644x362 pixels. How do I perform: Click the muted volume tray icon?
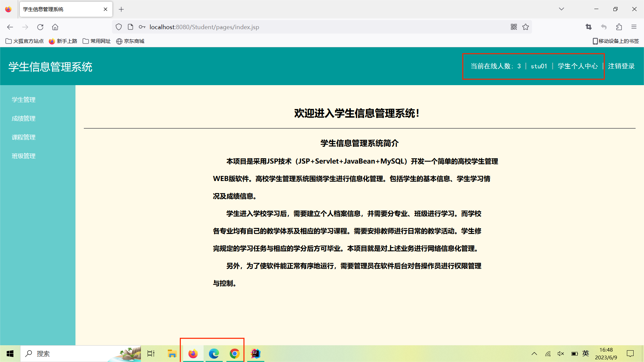(561, 354)
